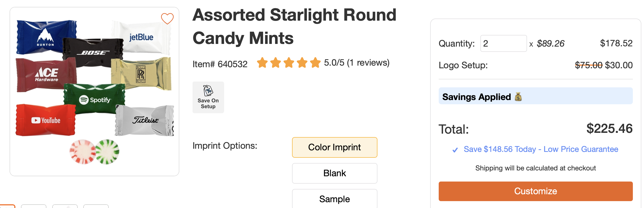The height and width of the screenshot is (208, 644).
Task: Select the highlighted first gallery thumbnail
Action: coord(7,206)
